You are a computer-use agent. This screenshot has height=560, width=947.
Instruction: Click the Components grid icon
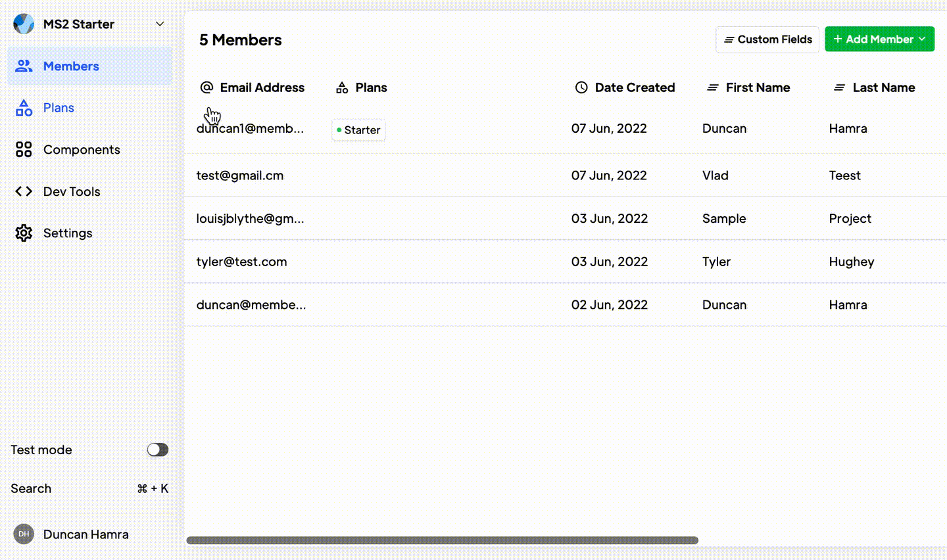24,149
